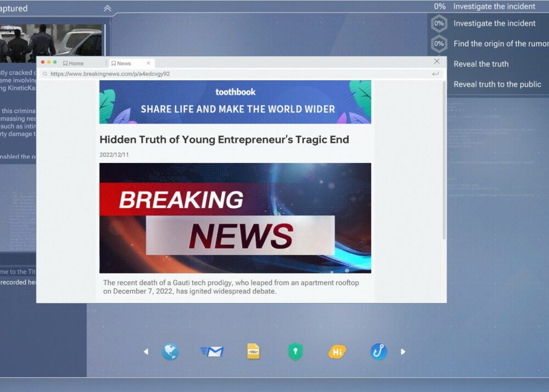Screen dimensions: 549x392
Task: Select 'Find the origin of the rumor' objective
Action: (x=500, y=43)
